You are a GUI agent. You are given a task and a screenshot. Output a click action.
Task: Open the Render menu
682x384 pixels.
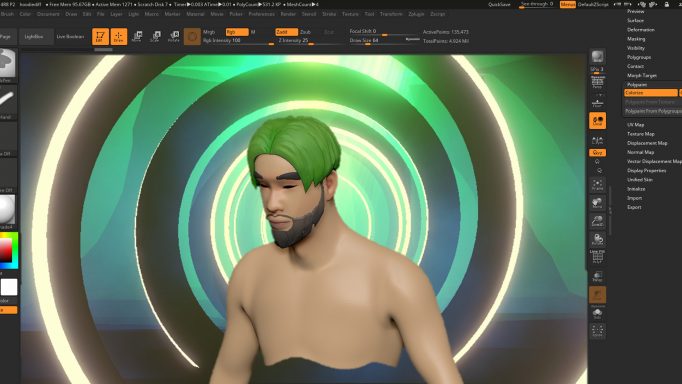point(288,14)
